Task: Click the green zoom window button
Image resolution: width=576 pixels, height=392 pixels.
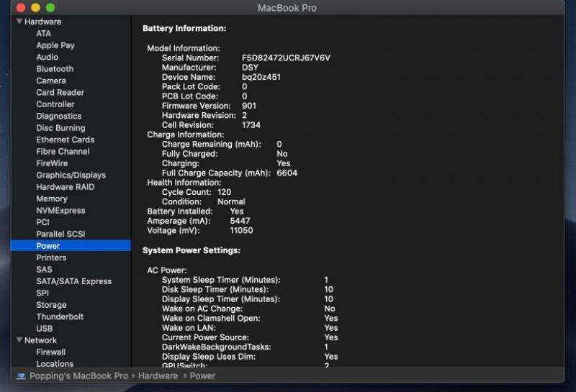Action: pyautogui.click(x=50, y=8)
